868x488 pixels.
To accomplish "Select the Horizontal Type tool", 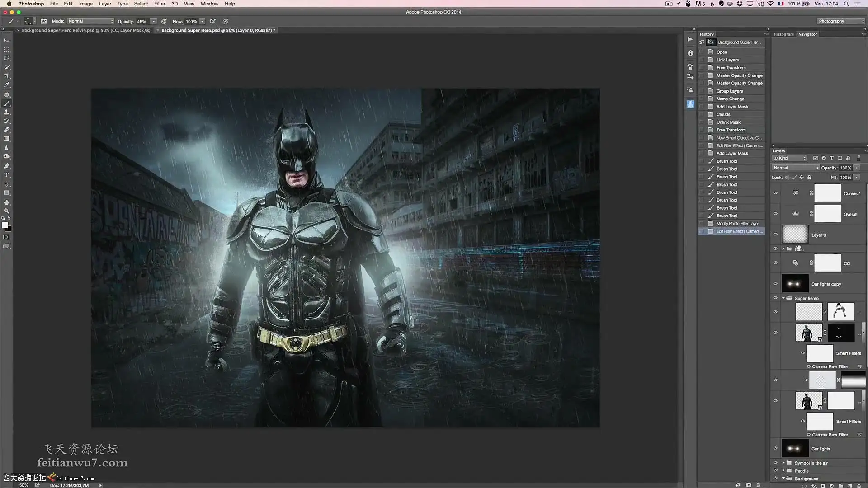I will pos(6,175).
